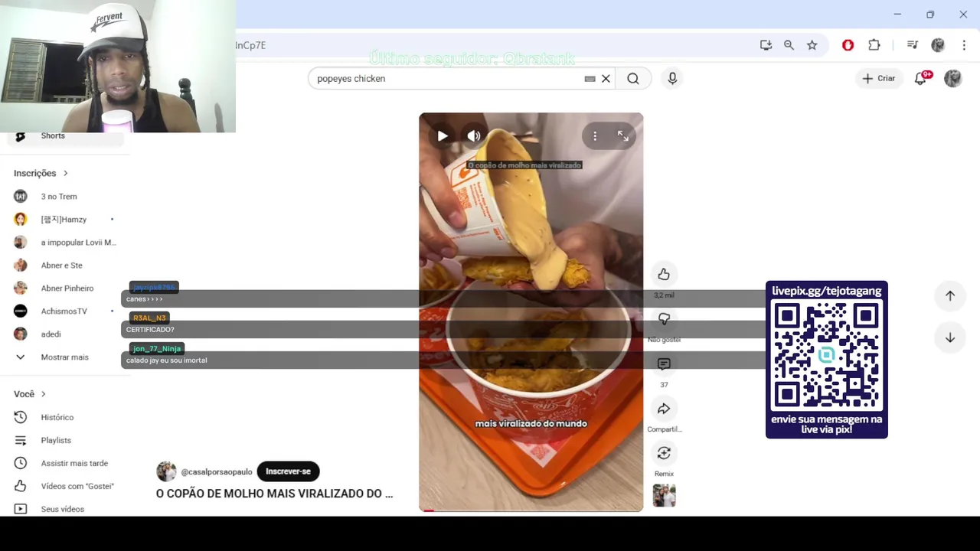Image resolution: width=980 pixels, height=551 pixels.
Task: Install app icon in address bar
Action: 766,45
